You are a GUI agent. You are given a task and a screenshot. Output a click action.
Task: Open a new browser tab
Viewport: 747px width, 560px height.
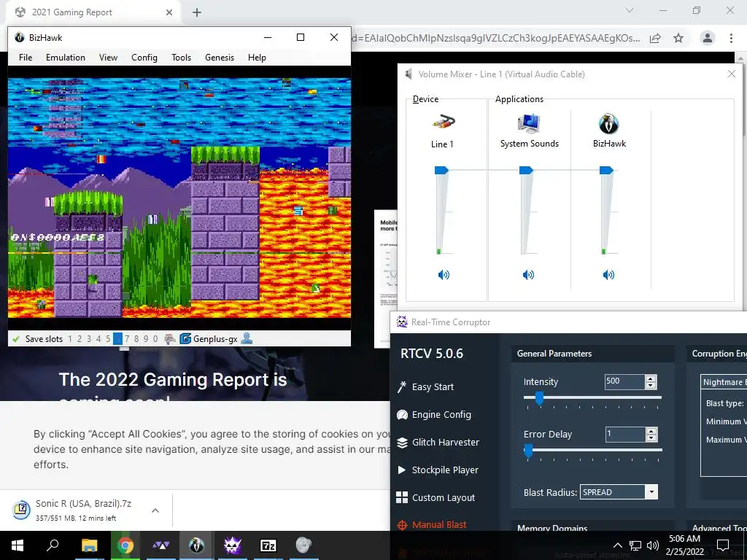(197, 12)
